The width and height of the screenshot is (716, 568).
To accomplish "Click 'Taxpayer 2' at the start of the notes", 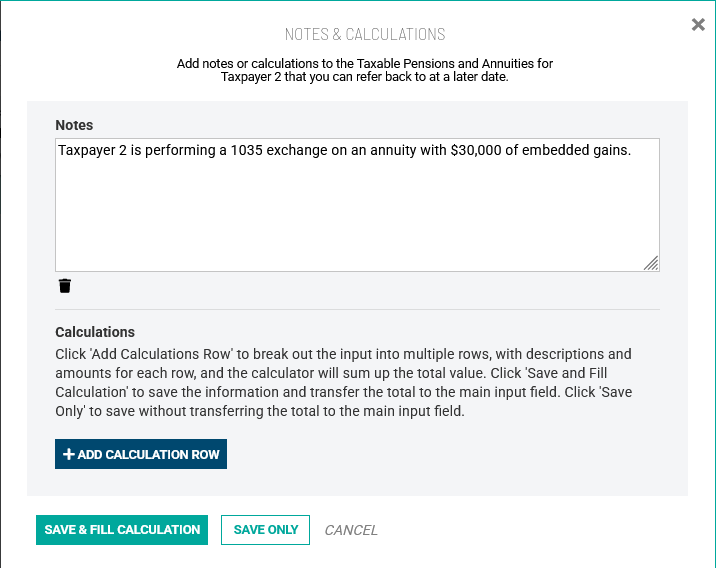I will [x=91, y=150].
